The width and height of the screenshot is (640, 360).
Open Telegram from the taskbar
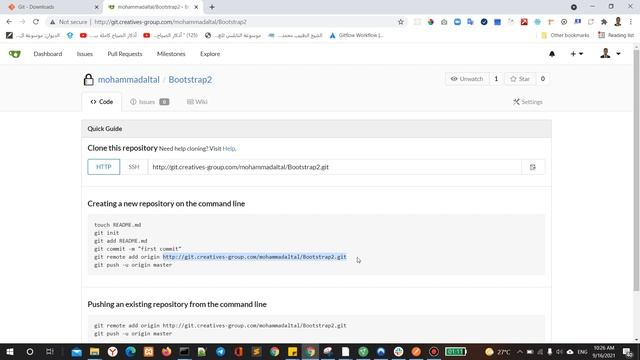tap(220, 351)
